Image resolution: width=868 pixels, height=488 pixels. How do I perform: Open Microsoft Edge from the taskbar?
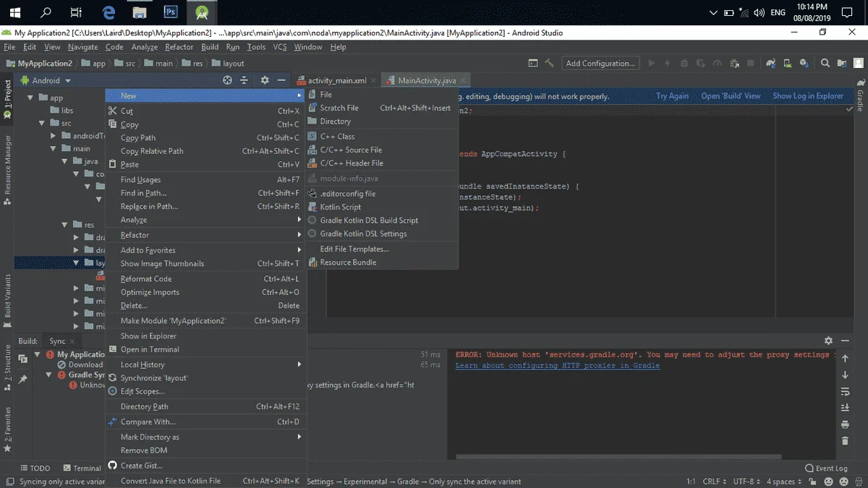pyautogui.click(x=109, y=12)
